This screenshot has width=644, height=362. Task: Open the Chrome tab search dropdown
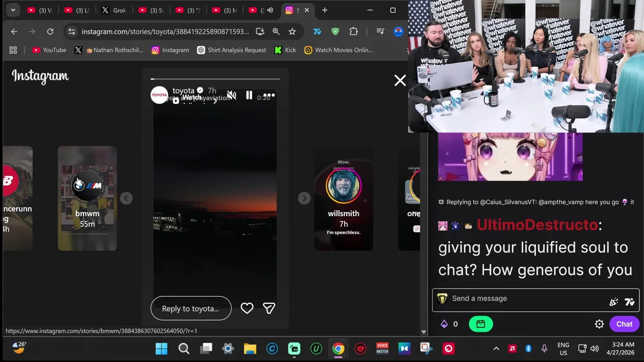click(x=13, y=10)
